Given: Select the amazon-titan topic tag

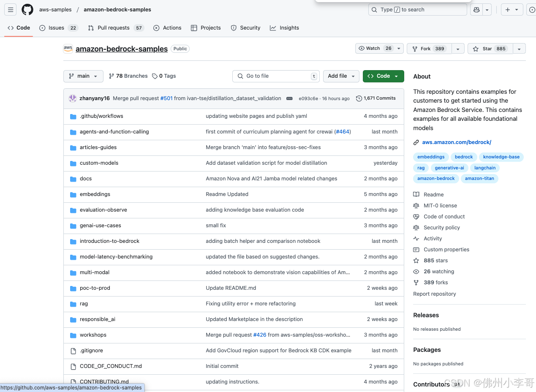Looking at the screenshot, I should (479, 178).
